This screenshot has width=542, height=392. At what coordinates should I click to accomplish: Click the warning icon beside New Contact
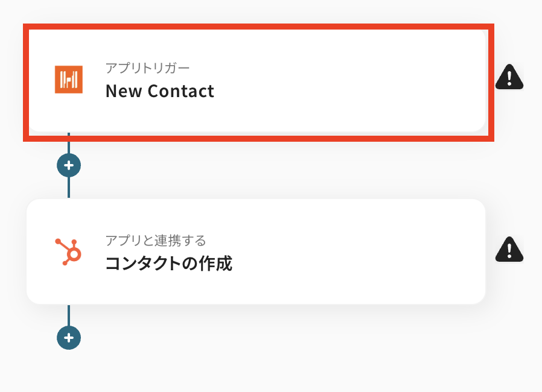tap(509, 78)
